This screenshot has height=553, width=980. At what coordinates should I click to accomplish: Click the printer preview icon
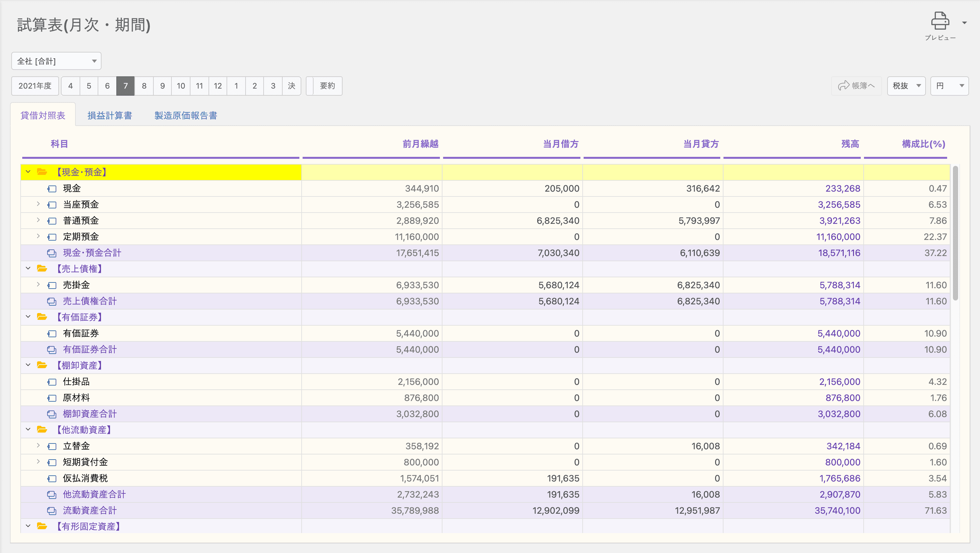[x=940, y=21]
